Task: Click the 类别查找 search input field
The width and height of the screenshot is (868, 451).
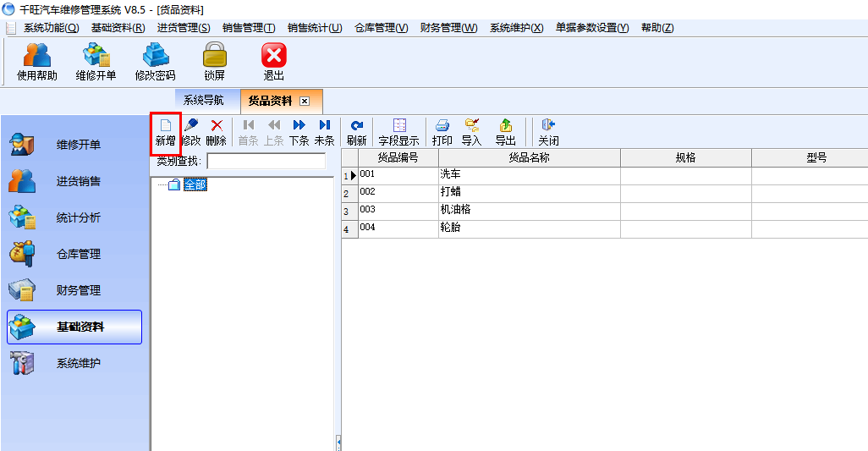Action: pyautogui.click(x=266, y=161)
